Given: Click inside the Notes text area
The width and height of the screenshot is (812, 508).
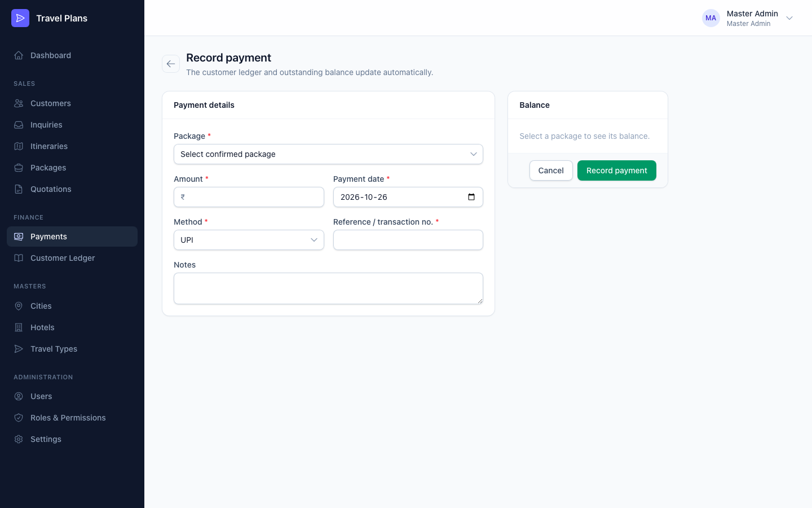Looking at the screenshot, I should pyautogui.click(x=328, y=288).
